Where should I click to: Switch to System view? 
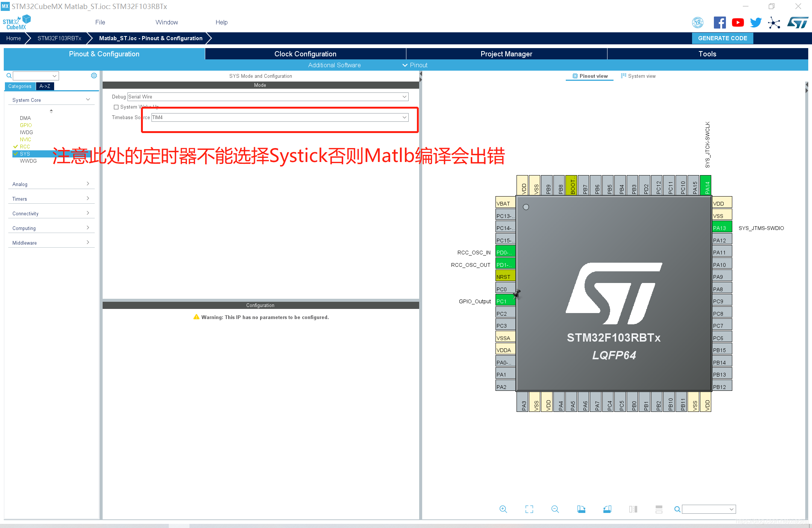pos(638,76)
